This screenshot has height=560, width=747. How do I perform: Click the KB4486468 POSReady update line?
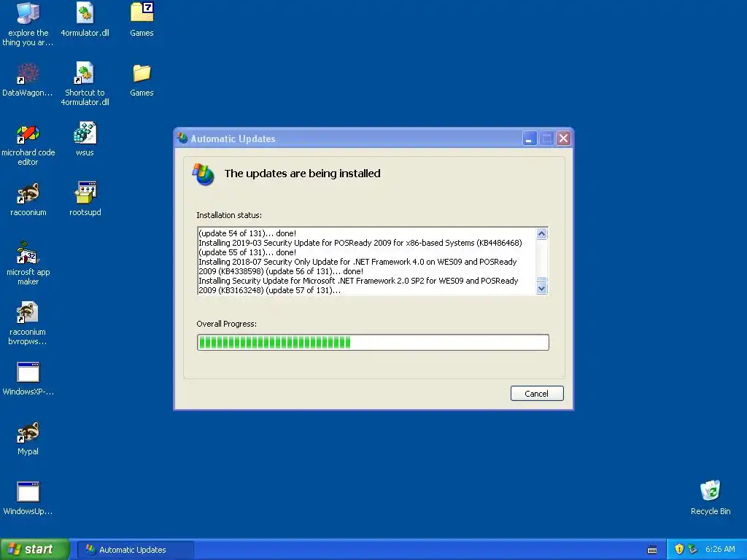pos(360,243)
